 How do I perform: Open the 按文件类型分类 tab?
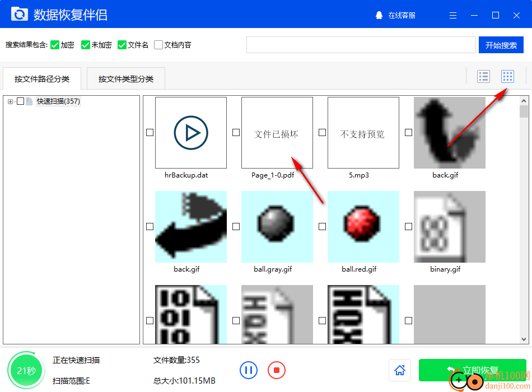(x=126, y=79)
